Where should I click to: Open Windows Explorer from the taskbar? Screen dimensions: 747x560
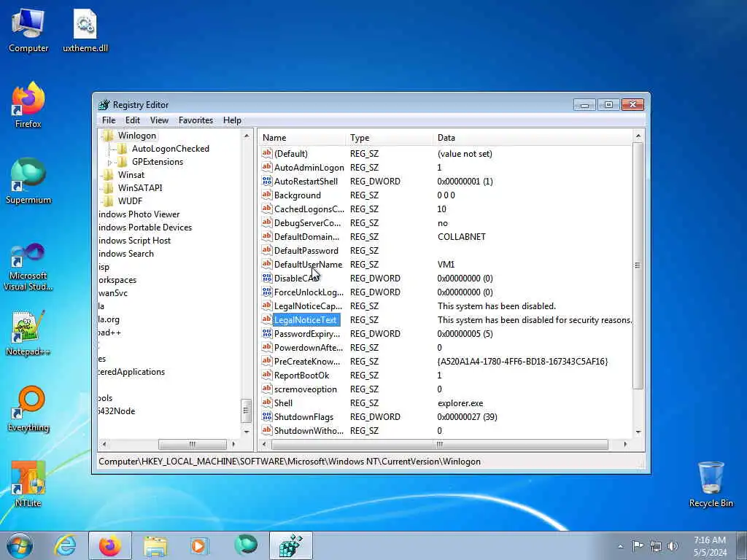[x=155, y=545]
